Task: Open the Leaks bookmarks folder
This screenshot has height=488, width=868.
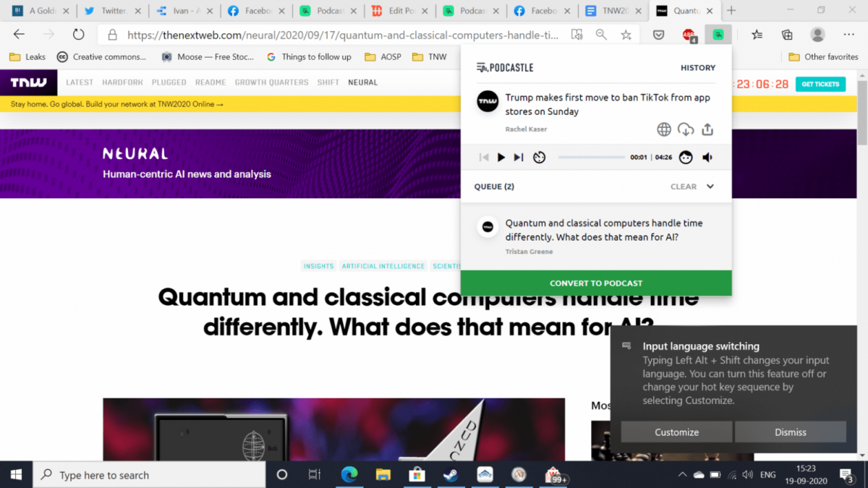Action: [x=27, y=57]
